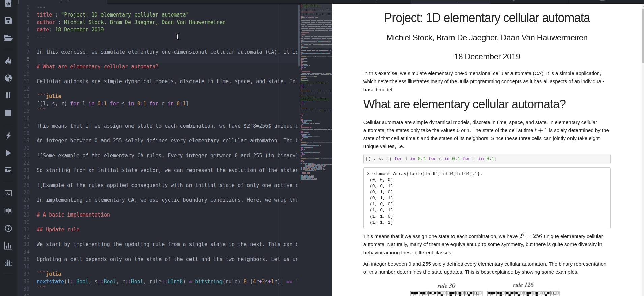Click the '## Update rule' line in editor

tap(58, 230)
